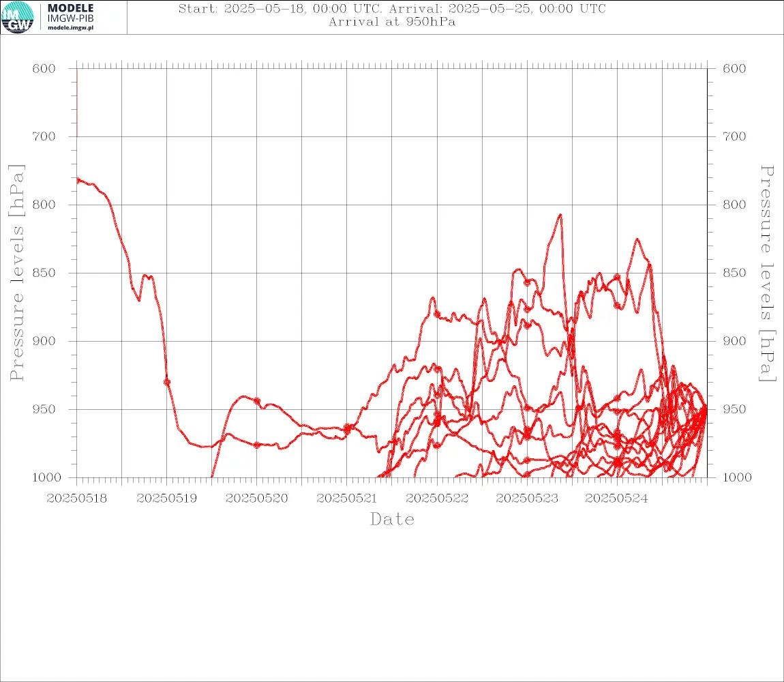This screenshot has height=682, width=784.
Task: Click the IMGW-PIB label
Action: [x=70, y=19]
